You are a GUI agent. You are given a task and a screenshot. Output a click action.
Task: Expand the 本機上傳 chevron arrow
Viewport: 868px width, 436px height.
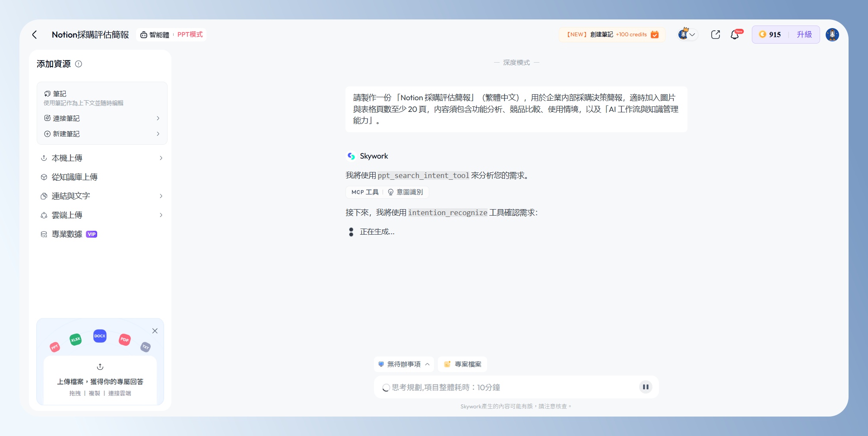tap(161, 158)
